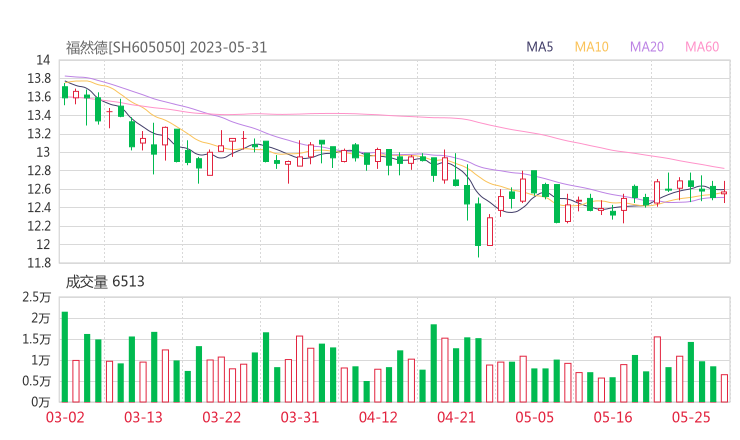This screenshot has width=740, height=440.
Task: Click the 13.4 price axis label
Action: pyautogui.click(x=39, y=115)
